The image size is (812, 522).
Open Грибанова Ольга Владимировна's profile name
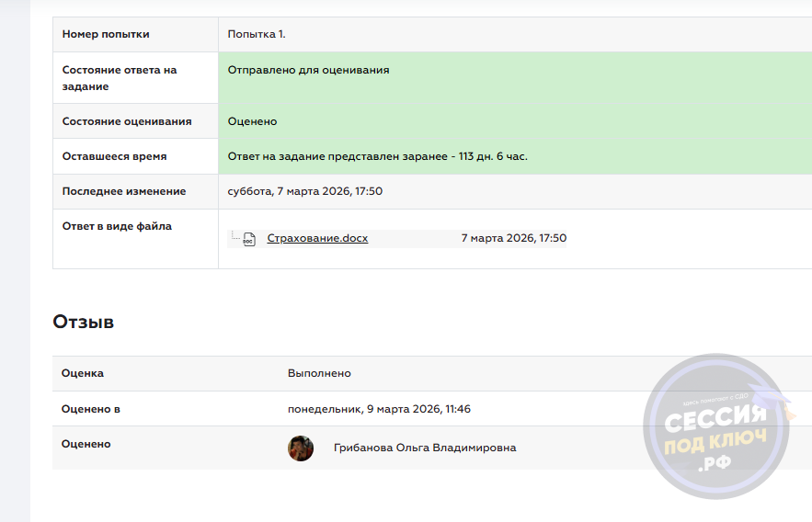[x=424, y=448]
